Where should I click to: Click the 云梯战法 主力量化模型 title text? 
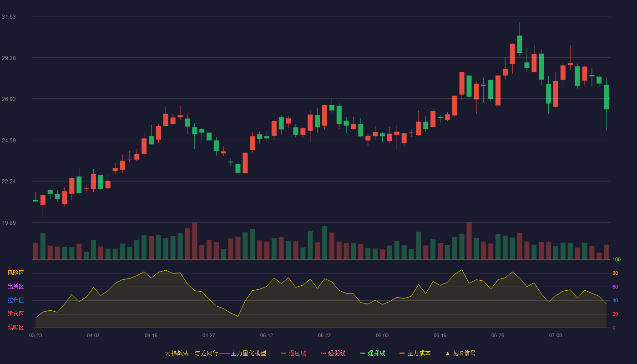pyautogui.click(x=215, y=353)
